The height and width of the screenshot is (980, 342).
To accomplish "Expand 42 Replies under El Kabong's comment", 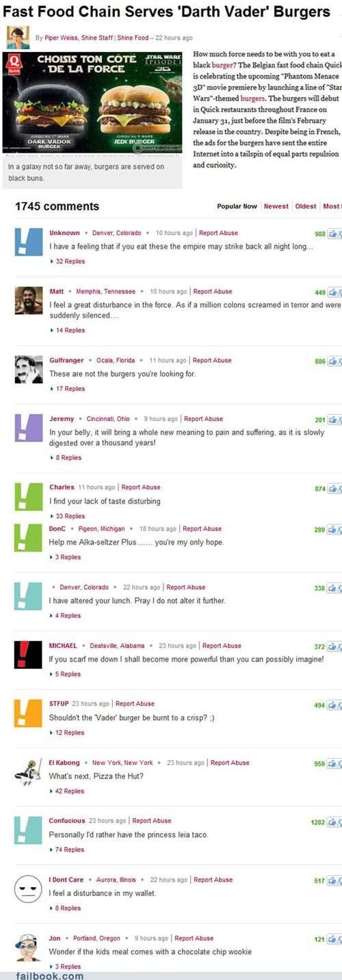I will click(x=68, y=791).
